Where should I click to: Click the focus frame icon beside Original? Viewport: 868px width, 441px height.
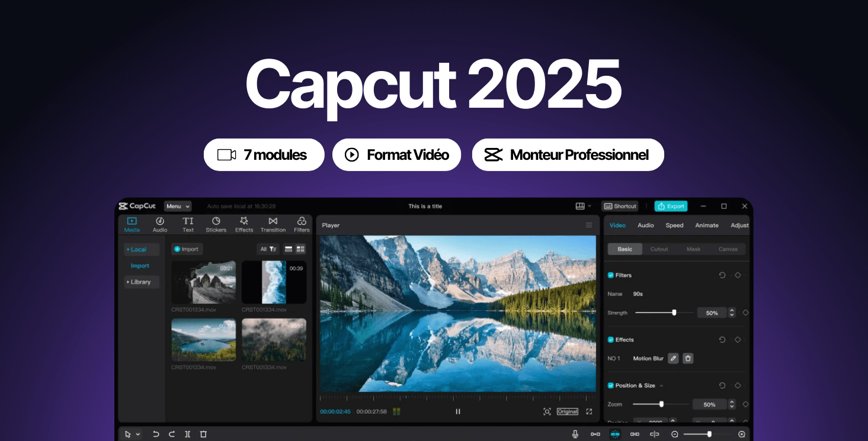pyautogui.click(x=547, y=411)
